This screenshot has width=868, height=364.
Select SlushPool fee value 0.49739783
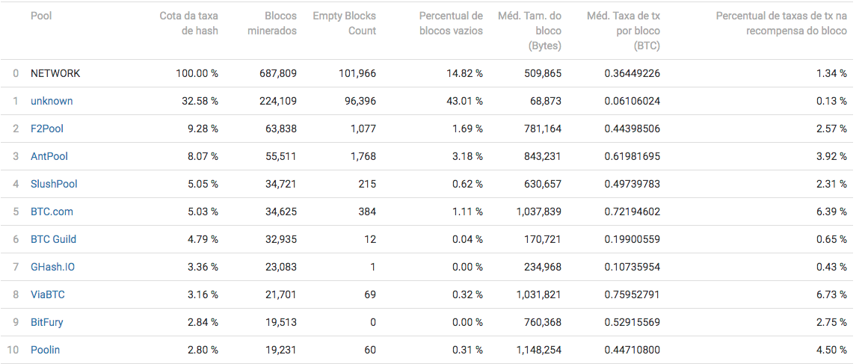tap(632, 184)
